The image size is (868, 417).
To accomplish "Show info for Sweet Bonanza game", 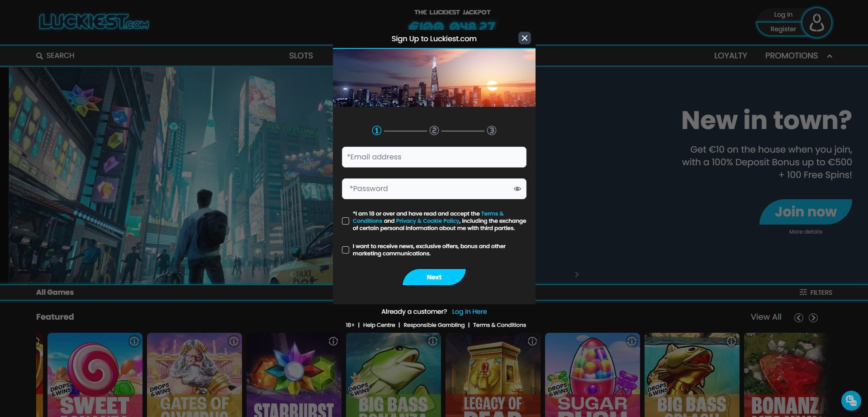I will [134, 341].
